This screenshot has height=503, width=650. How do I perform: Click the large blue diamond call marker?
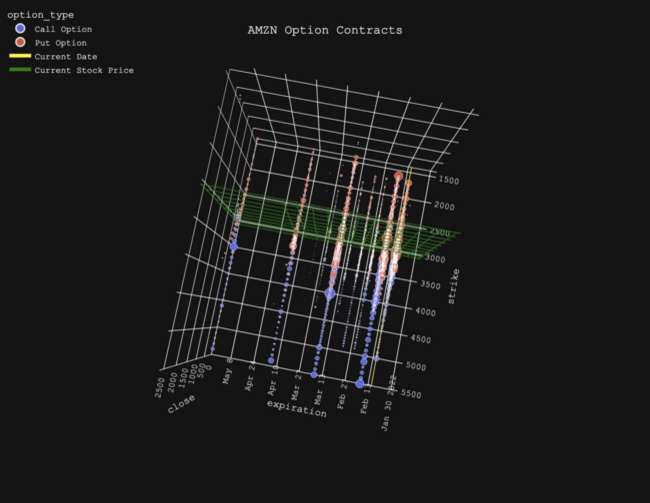330,293
